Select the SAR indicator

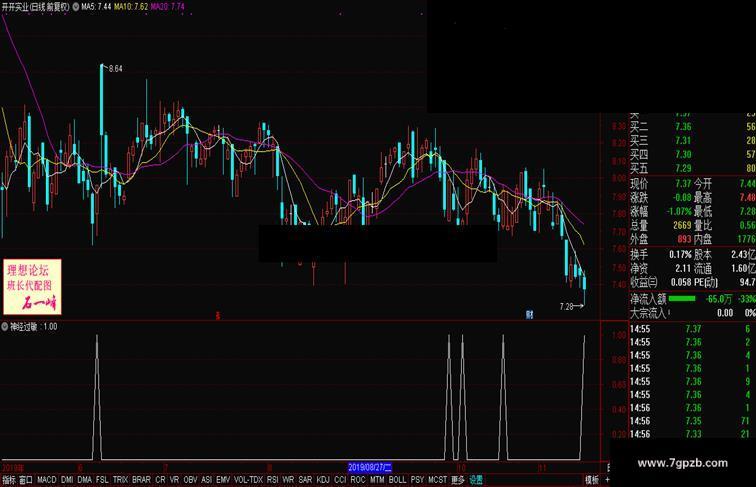305,480
